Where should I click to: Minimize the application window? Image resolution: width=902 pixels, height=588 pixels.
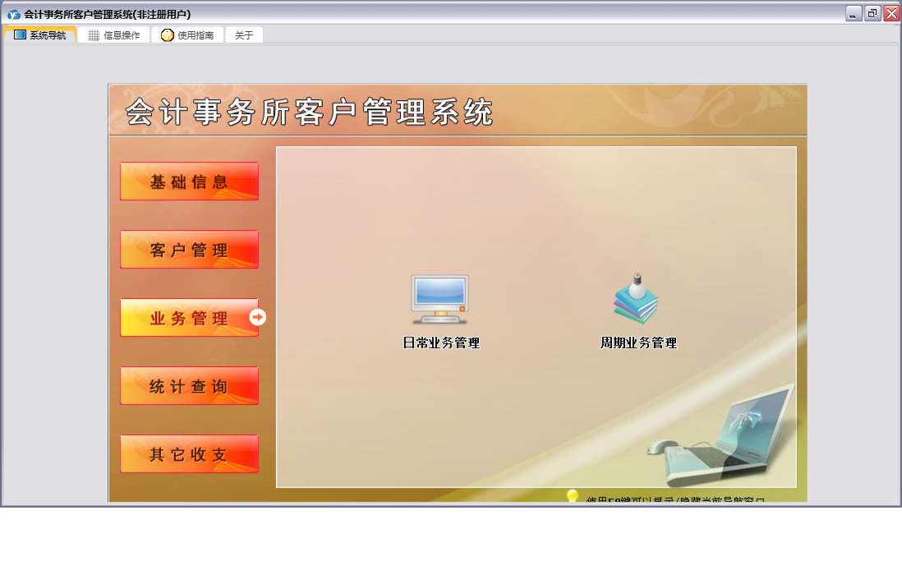pos(854,13)
